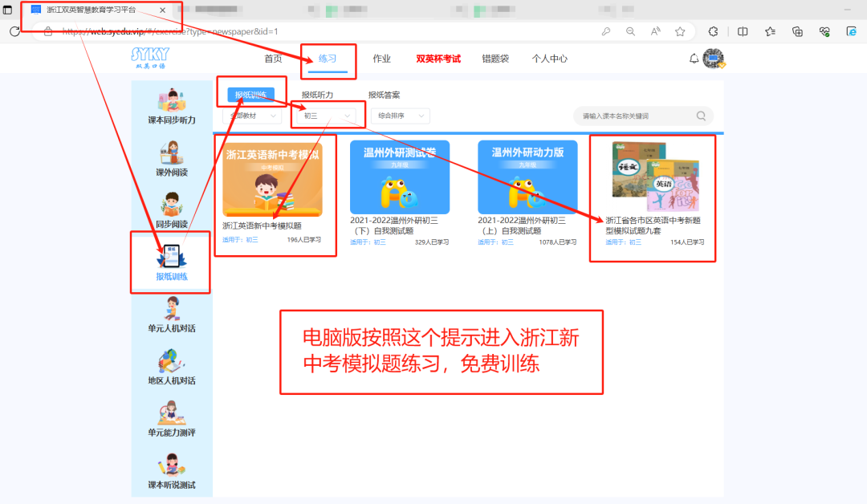Select the 练习 navigation item
This screenshot has width=867, height=504.
point(328,59)
